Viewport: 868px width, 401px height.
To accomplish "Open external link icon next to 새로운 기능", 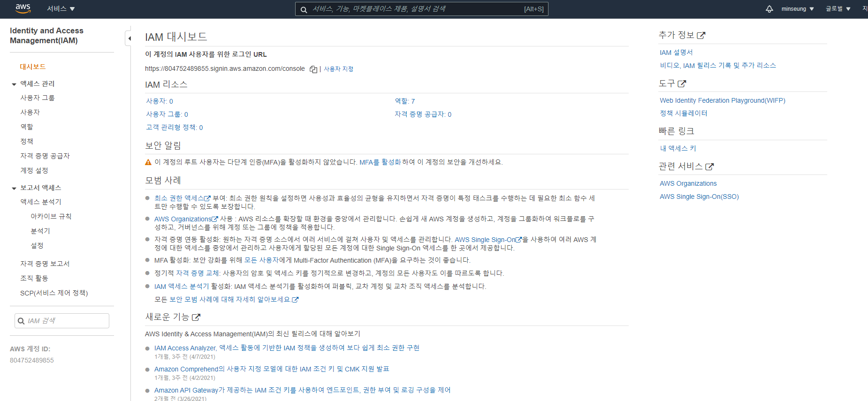I will pyautogui.click(x=196, y=317).
